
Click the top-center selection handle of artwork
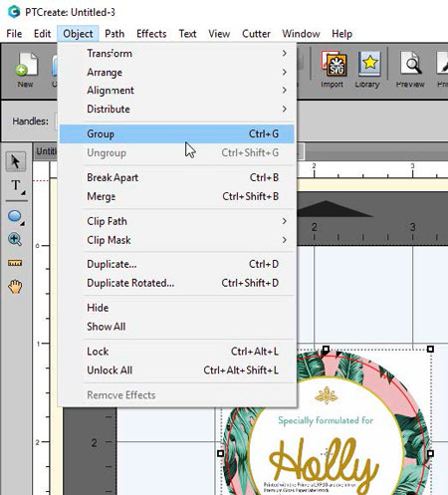326,349
